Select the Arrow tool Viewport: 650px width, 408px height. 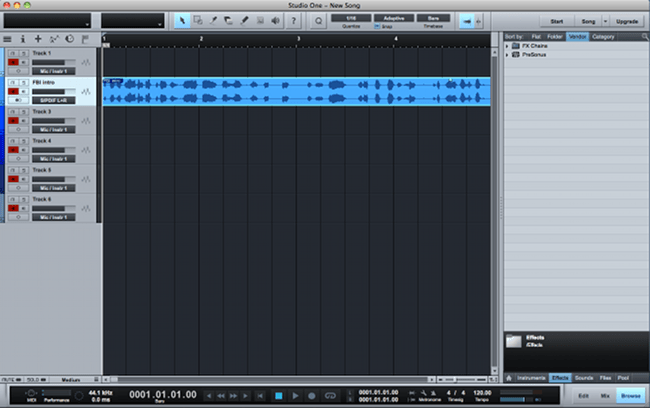point(182,21)
